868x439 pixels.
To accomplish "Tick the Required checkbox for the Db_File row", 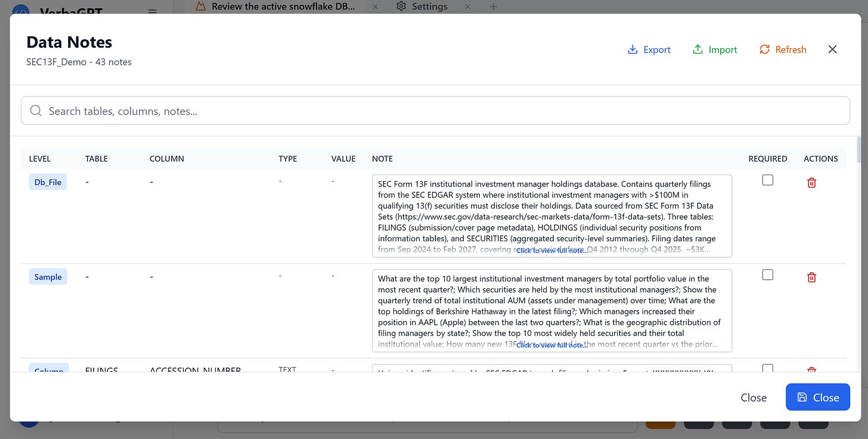I will [768, 180].
